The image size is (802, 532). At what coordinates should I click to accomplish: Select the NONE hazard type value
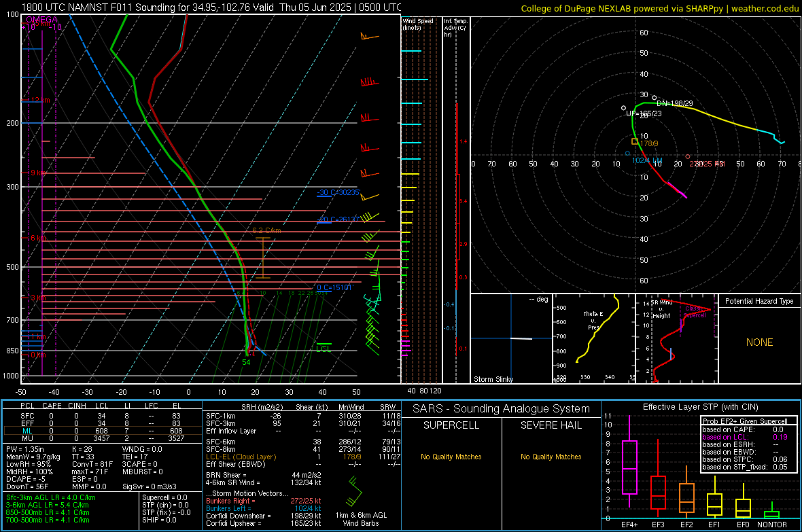759,342
